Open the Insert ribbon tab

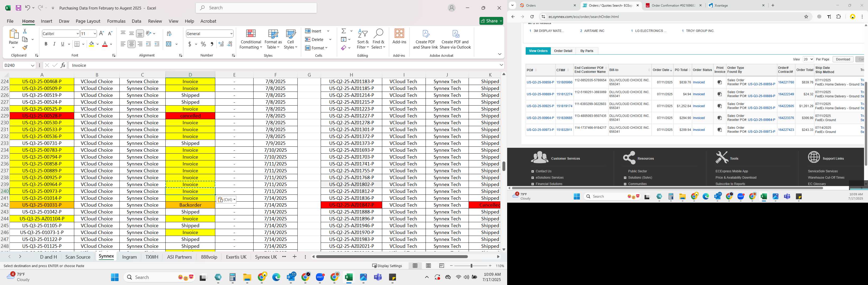46,21
